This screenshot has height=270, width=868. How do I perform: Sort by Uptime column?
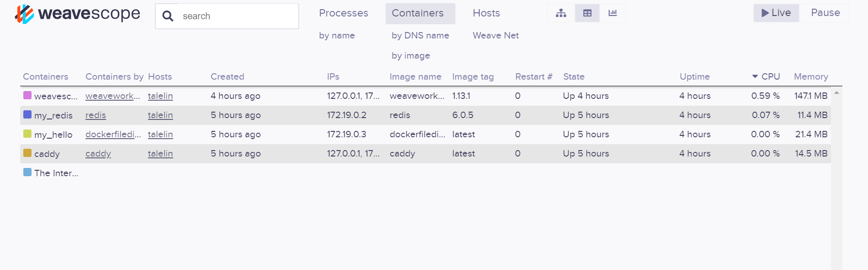695,76
